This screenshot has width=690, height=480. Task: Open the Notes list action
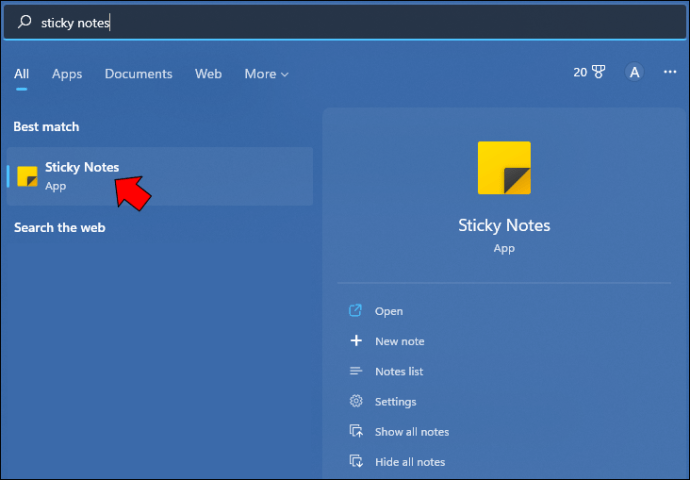click(399, 371)
